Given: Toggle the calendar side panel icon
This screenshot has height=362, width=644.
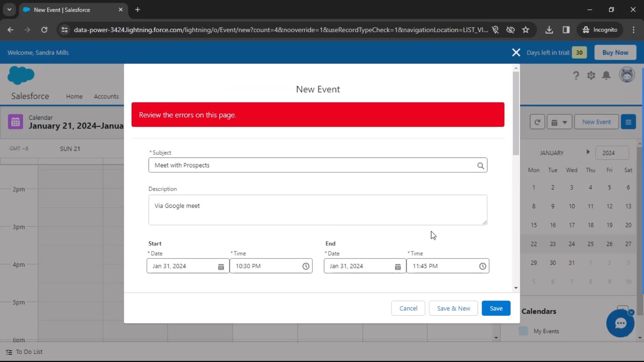Looking at the screenshot, I should [628, 122].
